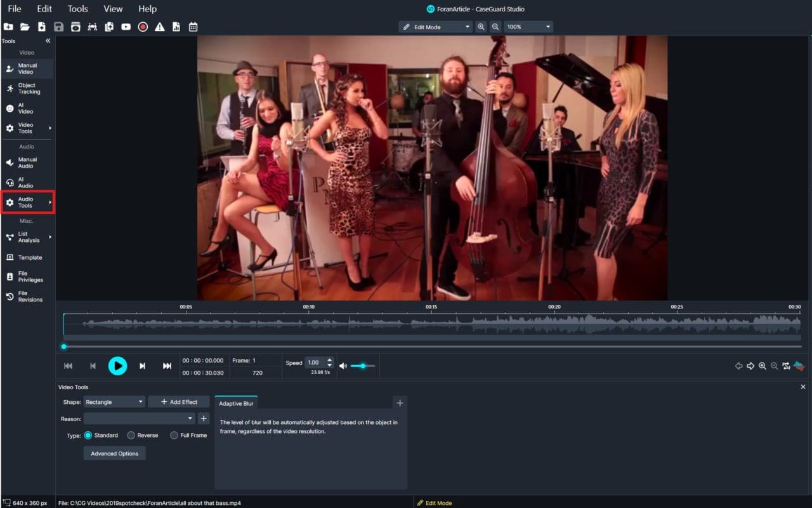Save the project using the floppy disk icon
The image size is (812, 508).
58,27
